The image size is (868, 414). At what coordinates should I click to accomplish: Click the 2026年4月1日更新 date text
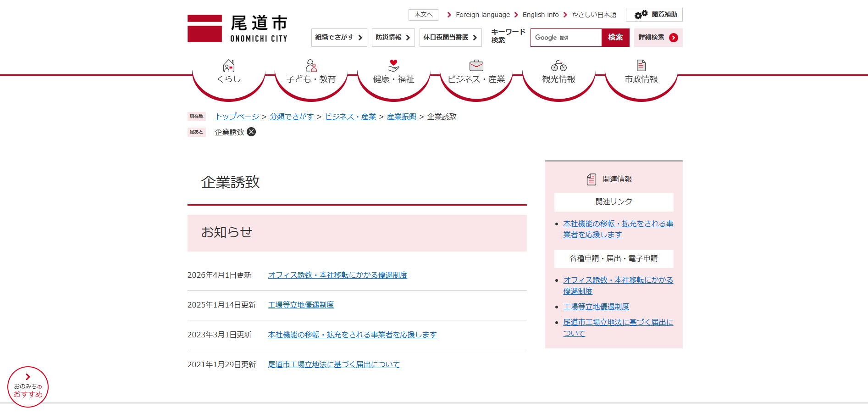(x=219, y=275)
